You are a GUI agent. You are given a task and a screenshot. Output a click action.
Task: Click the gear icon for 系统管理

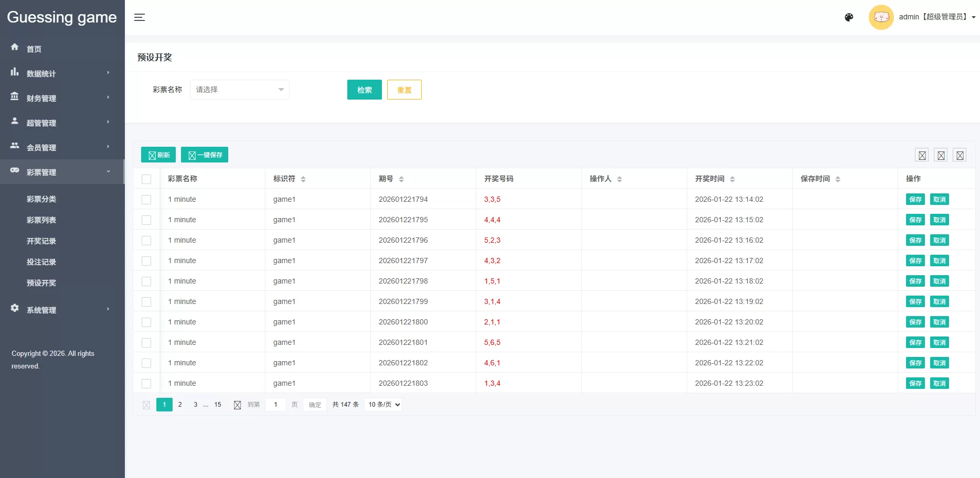pyautogui.click(x=15, y=308)
